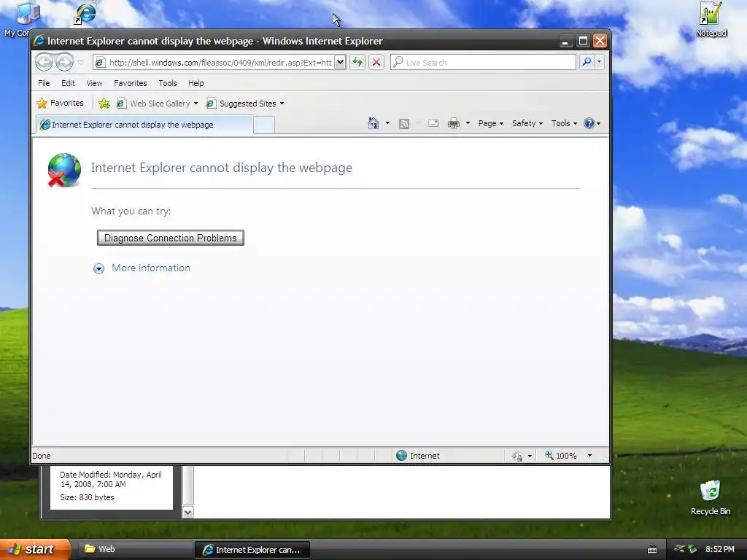The image size is (747, 560).
Task: Open the Tools menu in menu bar
Action: click(168, 83)
